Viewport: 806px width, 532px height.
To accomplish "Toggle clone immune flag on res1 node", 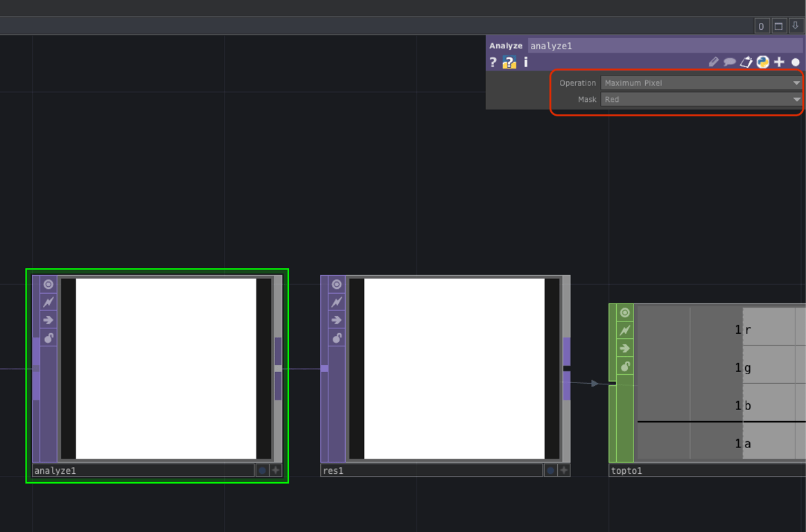I will [337, 302].
